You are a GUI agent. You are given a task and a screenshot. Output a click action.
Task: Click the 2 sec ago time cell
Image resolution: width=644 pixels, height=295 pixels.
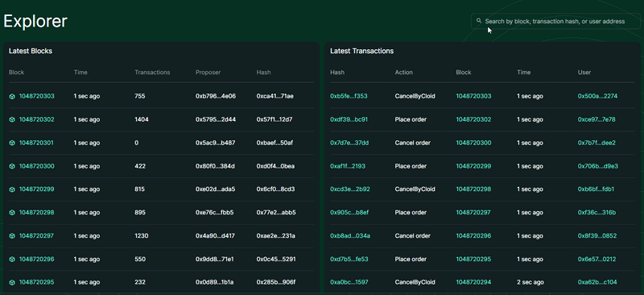click(530, 283)
